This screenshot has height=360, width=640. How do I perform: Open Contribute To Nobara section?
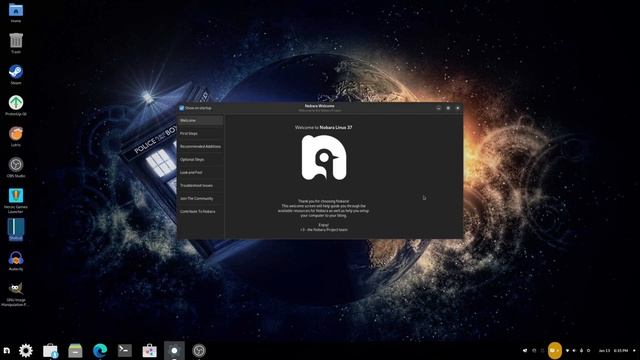coord(200,212)
